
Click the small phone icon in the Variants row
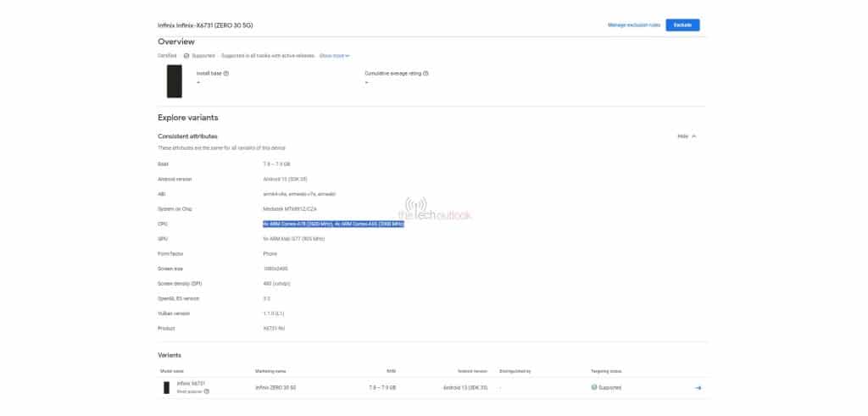[x=167, y=388]
